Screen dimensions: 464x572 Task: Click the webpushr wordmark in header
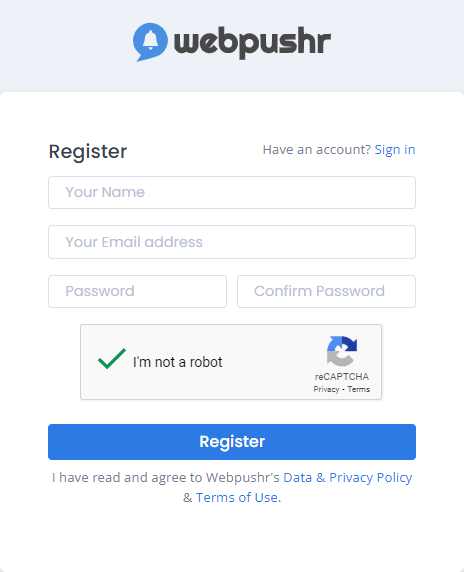[x=252, y=42]
